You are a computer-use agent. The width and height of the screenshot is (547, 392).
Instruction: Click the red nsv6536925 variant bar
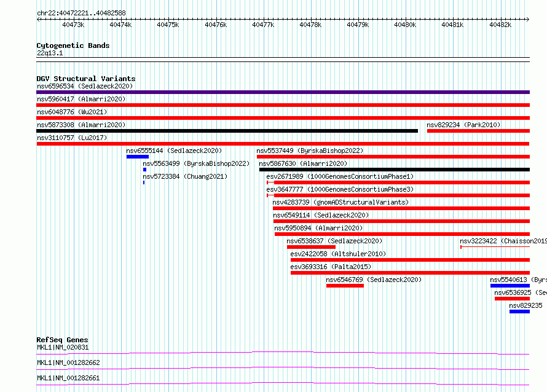click(x=512, y=299)
